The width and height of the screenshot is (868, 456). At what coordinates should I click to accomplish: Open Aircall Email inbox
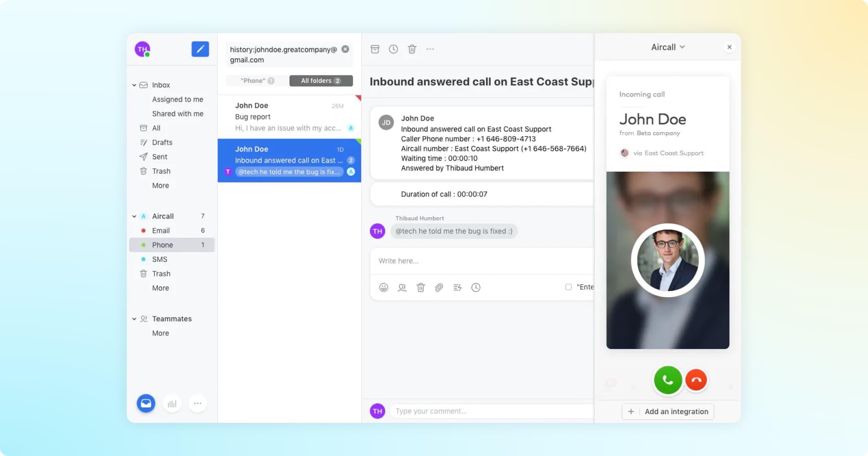(172, 230)
